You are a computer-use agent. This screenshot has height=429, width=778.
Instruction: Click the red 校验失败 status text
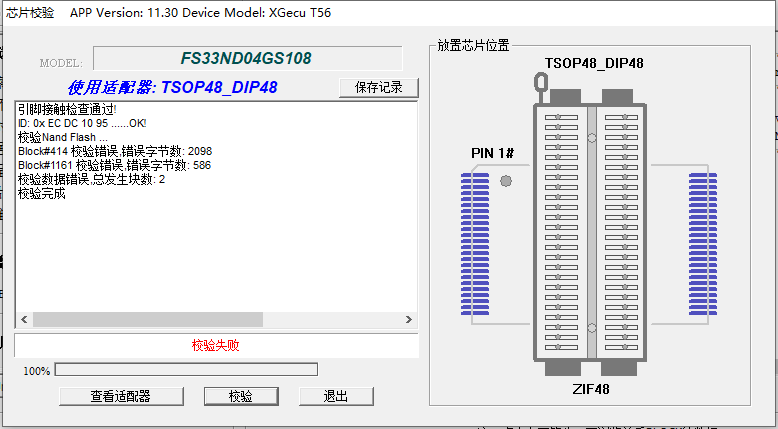(216, 345)
